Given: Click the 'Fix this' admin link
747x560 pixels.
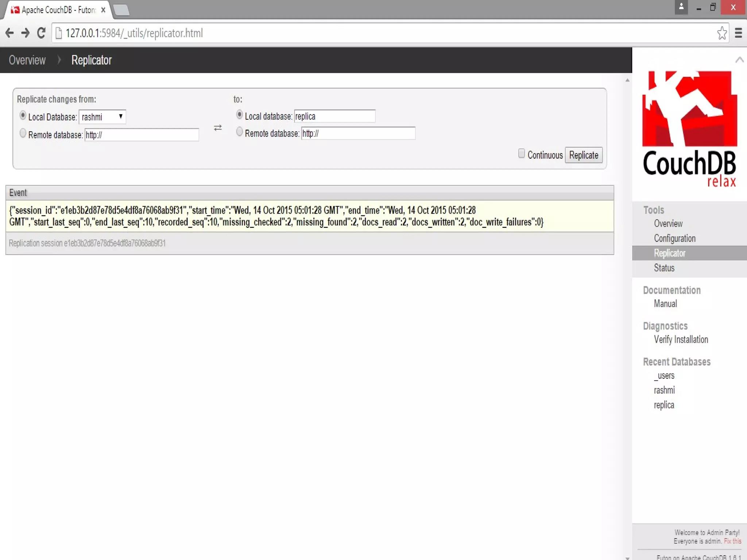Looking at the screenshot, I should [x=732, y=541].
